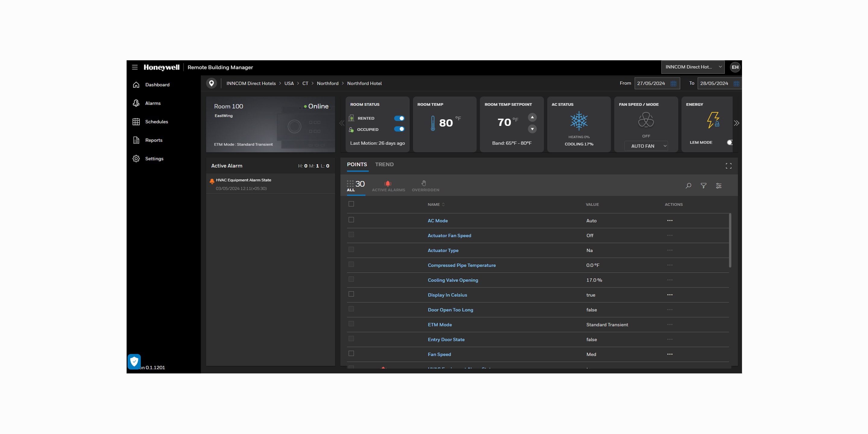
Task: Click the Dashboard home icon
Action: point(136,85)
